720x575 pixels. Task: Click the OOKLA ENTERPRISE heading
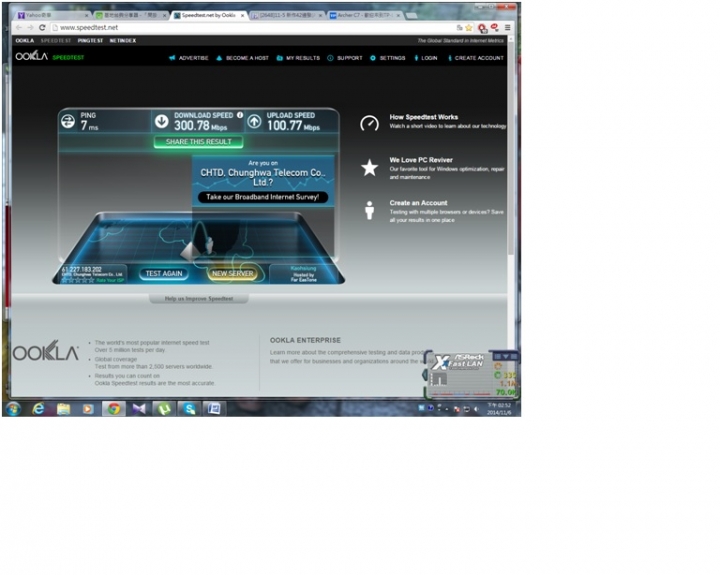[x=305, y=340]
